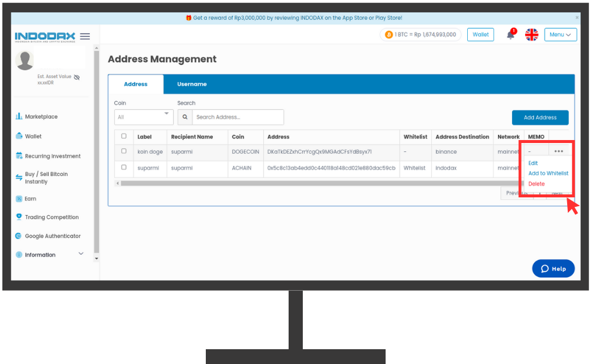The width and height of the screenshot is (592, 364).
Task: Click the promo banner reward text
Action: click(297, 18)
